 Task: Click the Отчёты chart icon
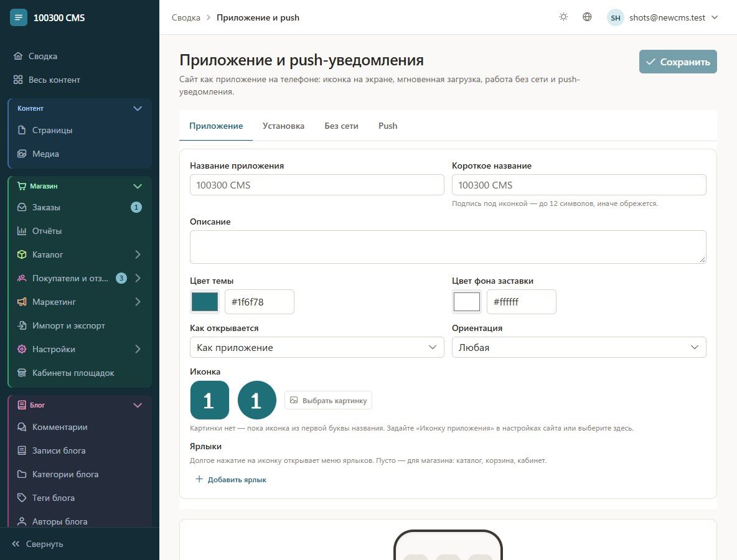pos(22,231)
